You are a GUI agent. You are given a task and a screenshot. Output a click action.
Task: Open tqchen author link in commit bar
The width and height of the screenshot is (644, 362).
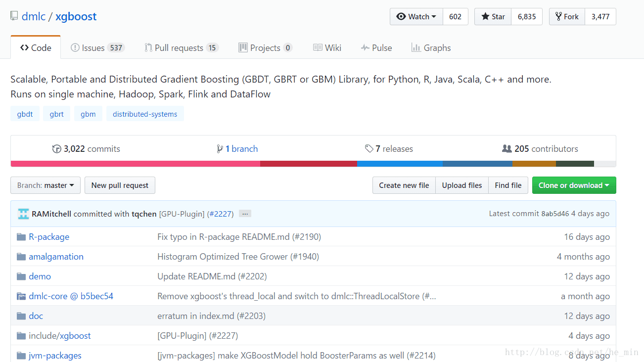(x=144, y=214)
